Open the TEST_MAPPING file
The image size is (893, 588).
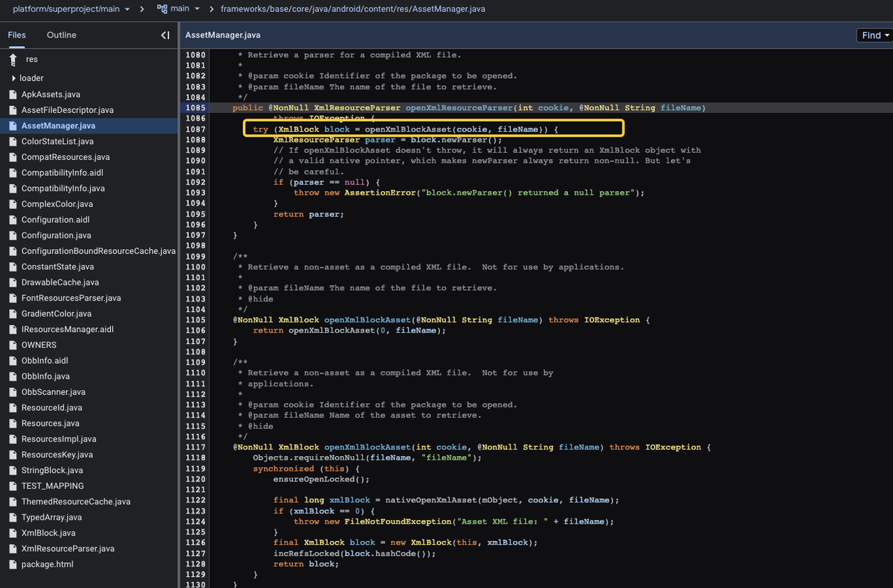tap(52, 486)
